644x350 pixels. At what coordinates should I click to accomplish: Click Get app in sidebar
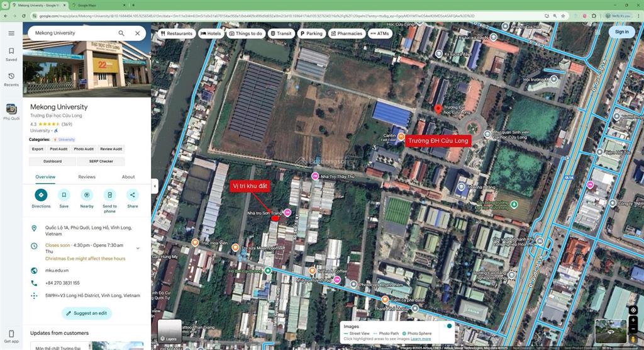[11, 336]
